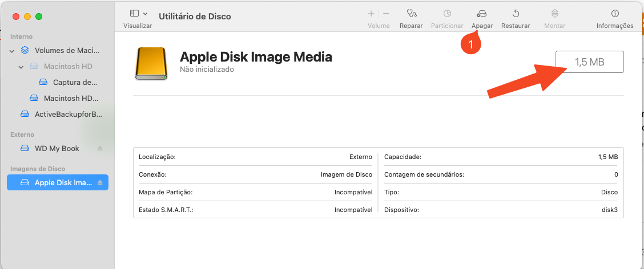Select the Macintosh HD data volume

coord(71,98)
